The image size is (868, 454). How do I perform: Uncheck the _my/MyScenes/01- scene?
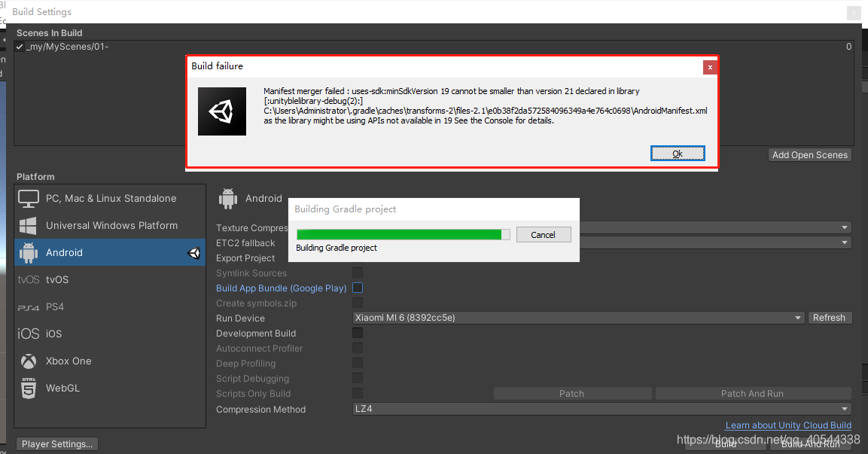(x=20, y=46)
